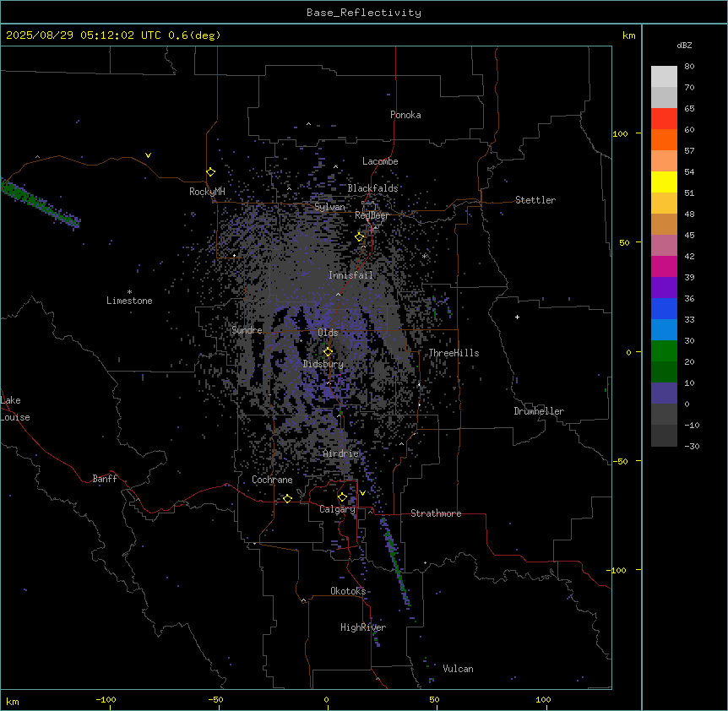Select the yellow diamond marker below RedDeer label

[x=360, y=237]
